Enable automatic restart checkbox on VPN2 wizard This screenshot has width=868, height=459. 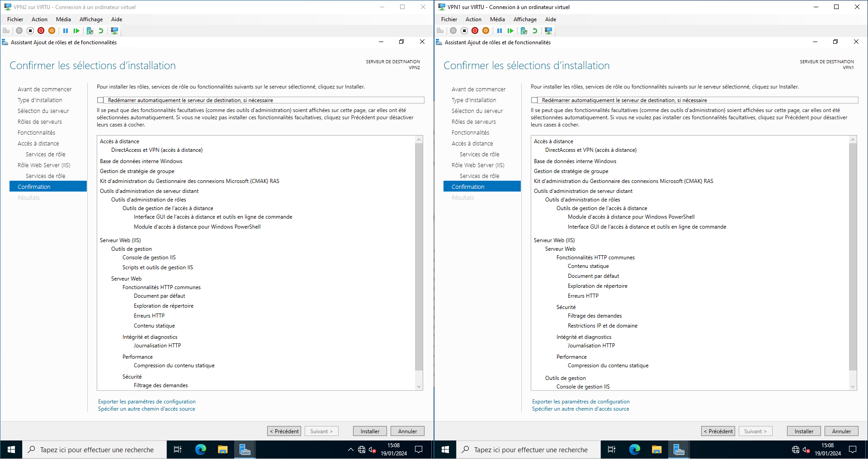tap(100, 100)
